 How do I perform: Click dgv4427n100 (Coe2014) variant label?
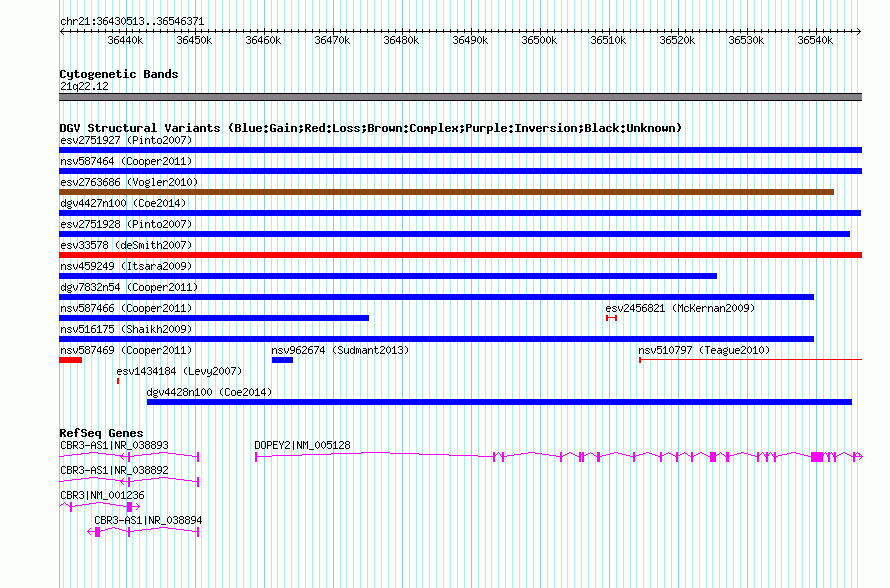coord(123,203)
